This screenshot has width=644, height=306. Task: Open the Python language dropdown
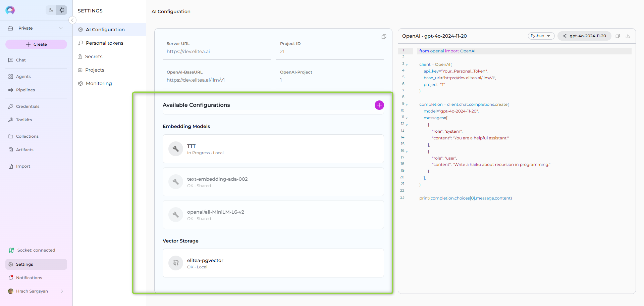541,36
